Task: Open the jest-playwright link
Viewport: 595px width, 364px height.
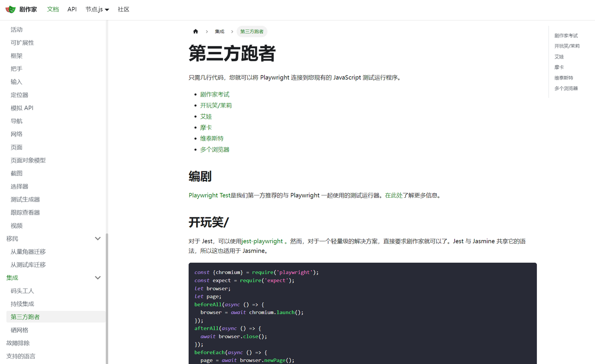Action: pyautogui.click(x=262, y=241)
